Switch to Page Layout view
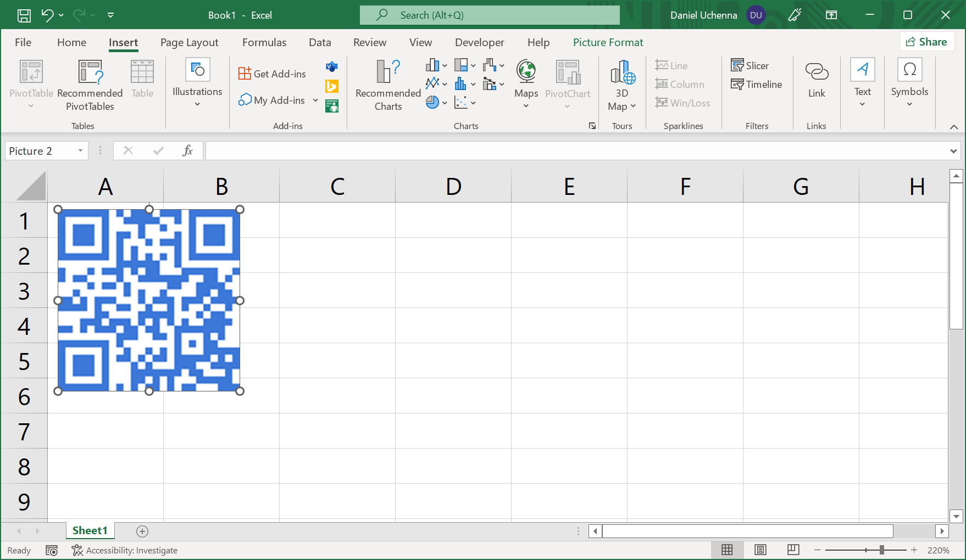Image resolution: width=966 pixels, height=560 pixels. [x=760, y=550]
